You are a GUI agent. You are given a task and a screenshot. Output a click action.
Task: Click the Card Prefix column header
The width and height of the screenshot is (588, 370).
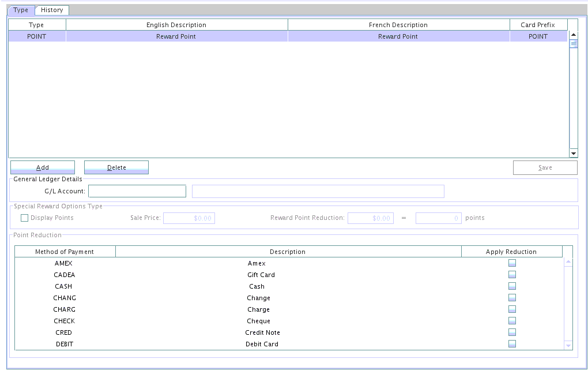(538, 25)
